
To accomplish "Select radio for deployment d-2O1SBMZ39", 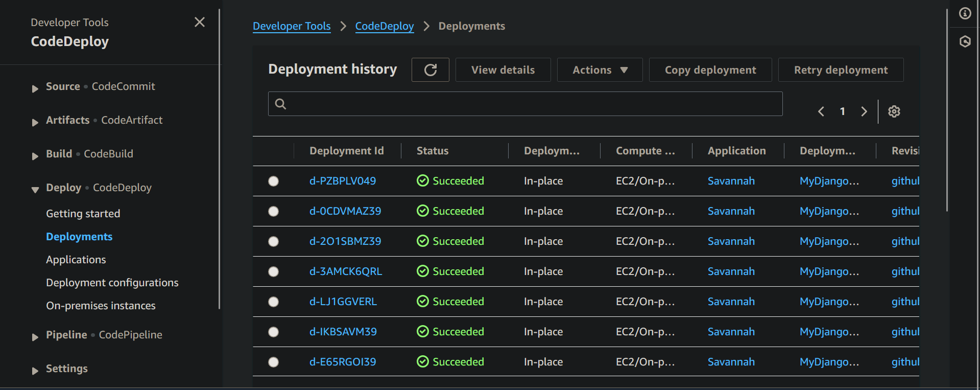I will pyautogui.click(x=274, y=241).
